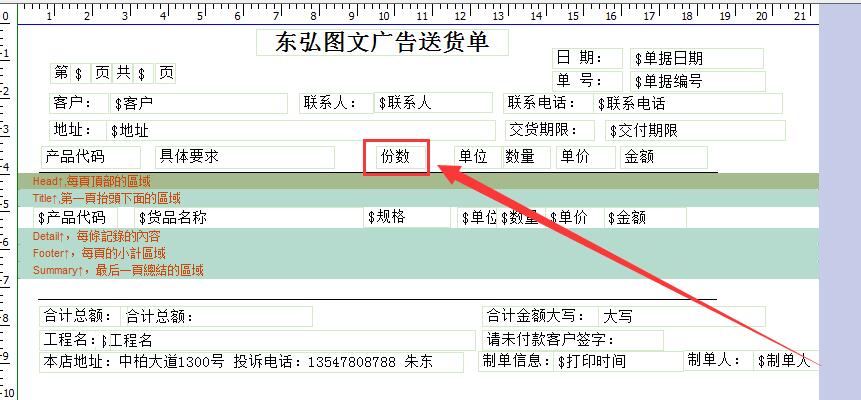
Task: Select the $联系人 field box
Action: (x=432, y=103)
